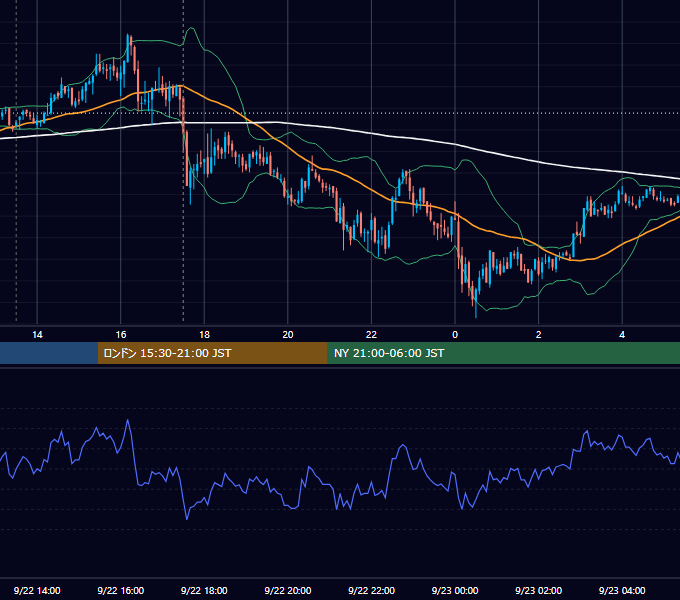Click the 20 hour label on the price chart axis

coord(288,335)
